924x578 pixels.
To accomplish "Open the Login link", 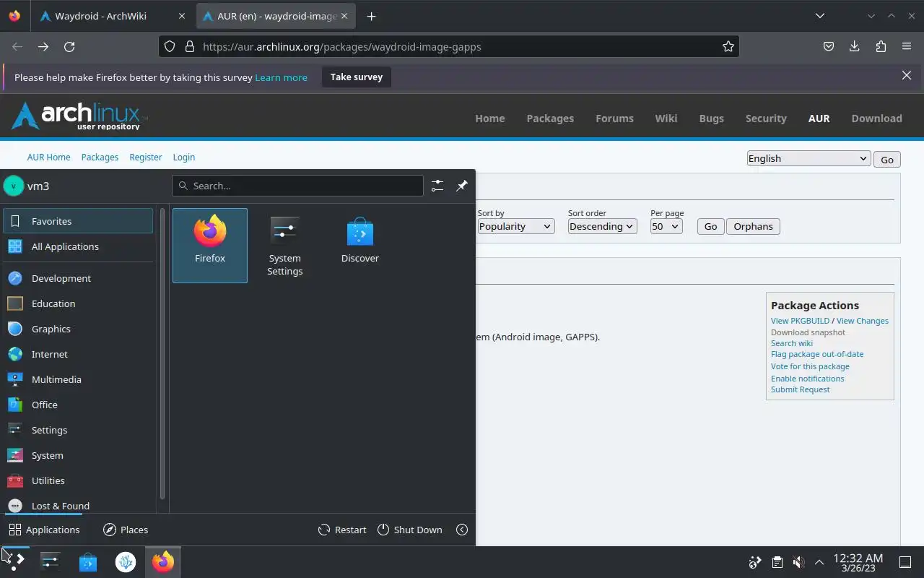I will click(184, 157).
